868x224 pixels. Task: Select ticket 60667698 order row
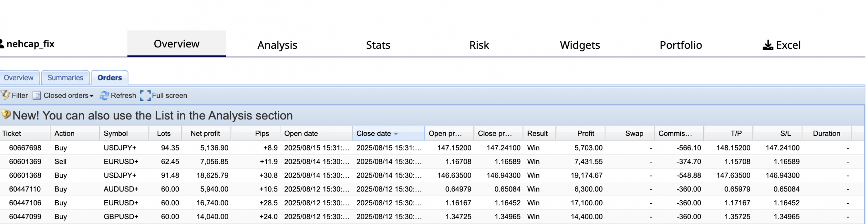click(25, 148)
